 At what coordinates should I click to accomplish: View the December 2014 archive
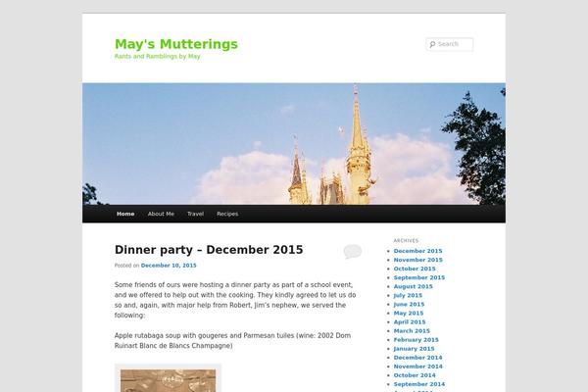click(417, 358)
